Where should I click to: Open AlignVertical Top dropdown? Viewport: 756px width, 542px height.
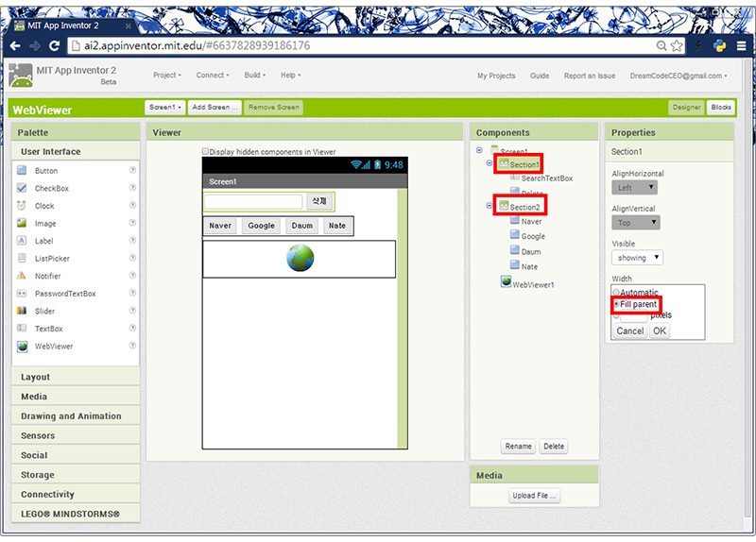(x=636, y=223)
